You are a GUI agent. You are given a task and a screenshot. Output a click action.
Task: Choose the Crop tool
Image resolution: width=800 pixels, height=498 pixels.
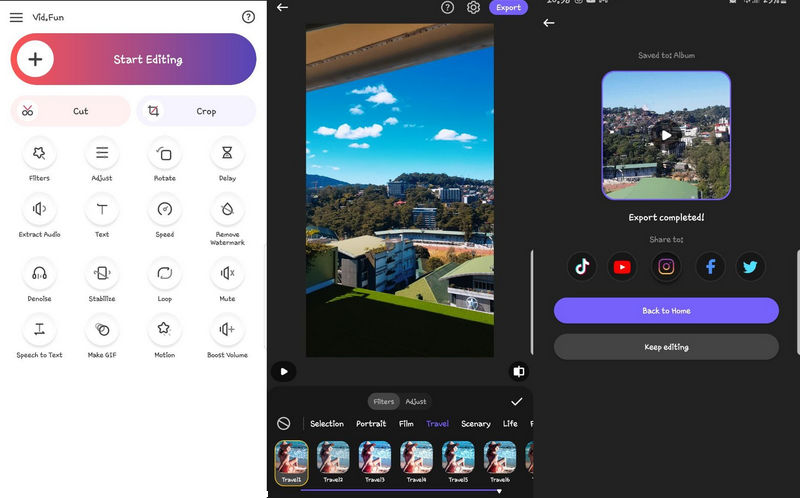pos(196,111)
